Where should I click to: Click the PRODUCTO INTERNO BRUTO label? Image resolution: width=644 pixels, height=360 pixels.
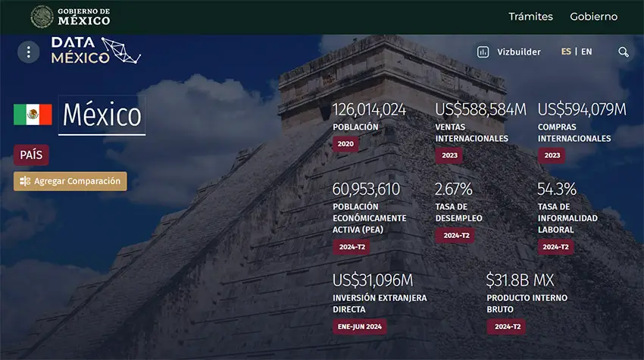point(527,304)
